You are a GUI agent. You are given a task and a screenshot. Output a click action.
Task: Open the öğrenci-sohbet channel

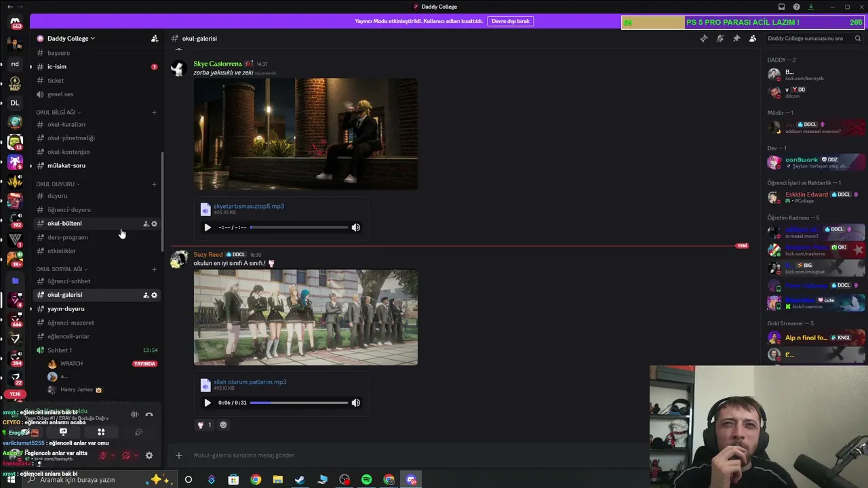(96, 281)
